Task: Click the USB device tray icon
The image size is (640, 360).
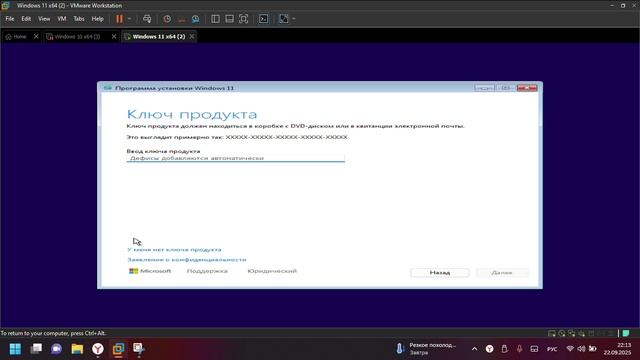Action: 504,349
